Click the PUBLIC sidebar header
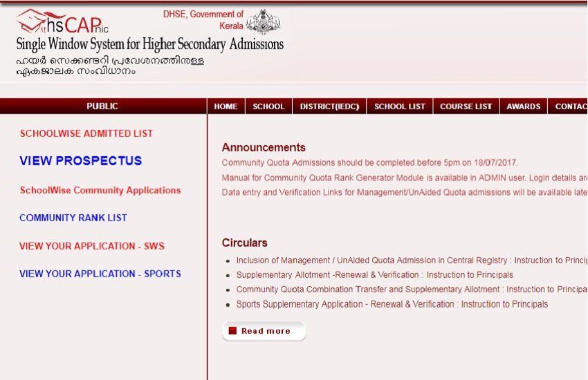Viewport: 588px width, 380px height. click(102, 106)
